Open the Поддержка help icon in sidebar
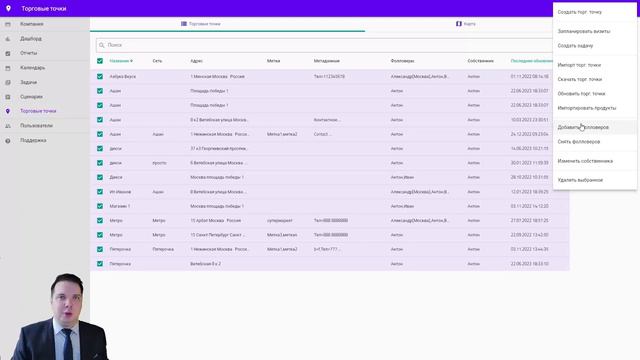Screen dimensions: 640x360 pos(8,141)
